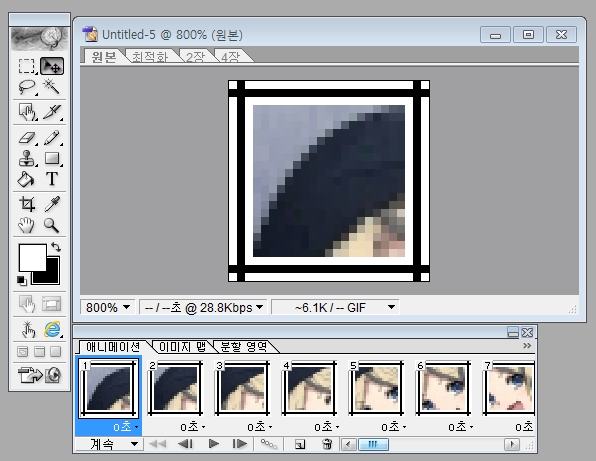Open frame 4 delay 0초 dropdown
This screenshot has height=461, width=596.
[x=327, y=427]
